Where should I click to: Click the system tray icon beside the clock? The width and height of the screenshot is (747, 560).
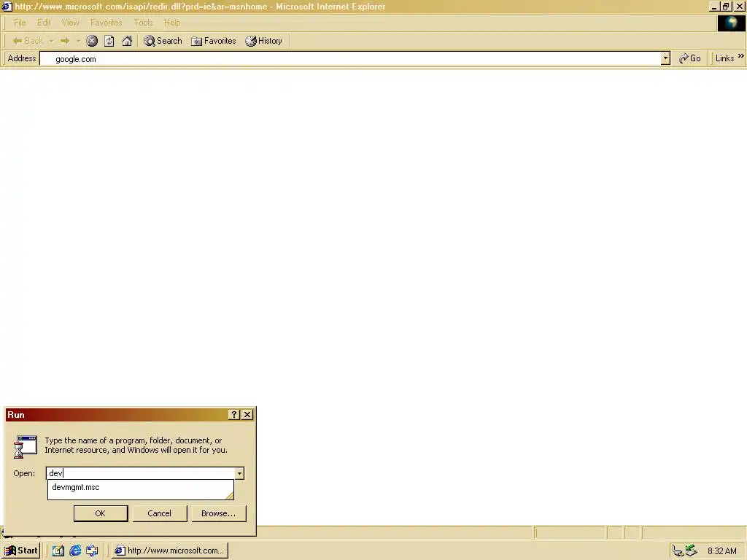692,551
